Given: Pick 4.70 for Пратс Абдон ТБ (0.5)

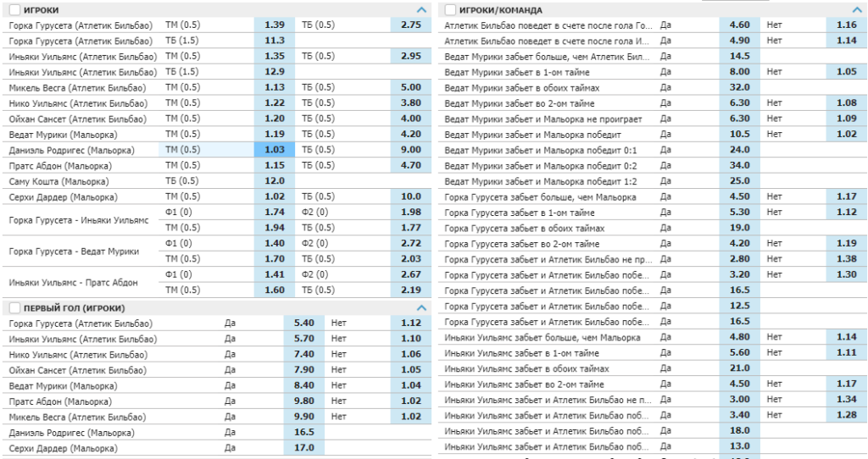Looking at the screenshot, I should (x=411, y=165).
